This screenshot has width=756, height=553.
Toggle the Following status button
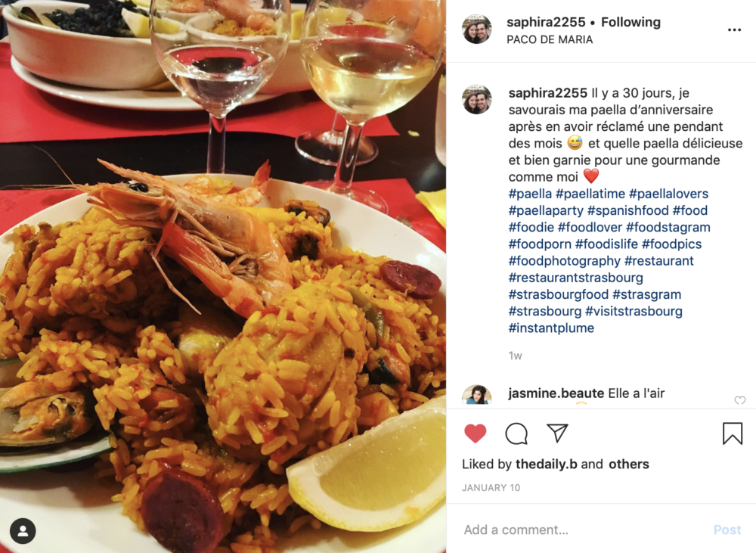point(631,22)
